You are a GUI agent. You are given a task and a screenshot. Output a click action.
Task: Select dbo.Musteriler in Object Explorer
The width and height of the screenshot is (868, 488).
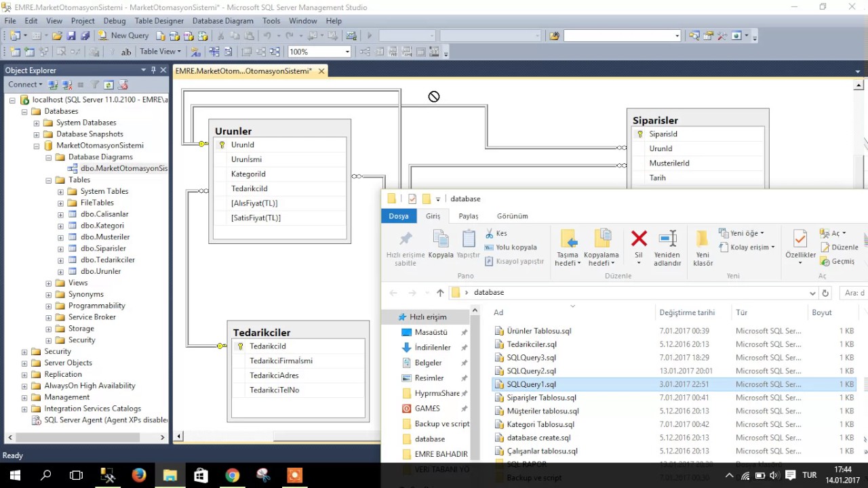105,237
